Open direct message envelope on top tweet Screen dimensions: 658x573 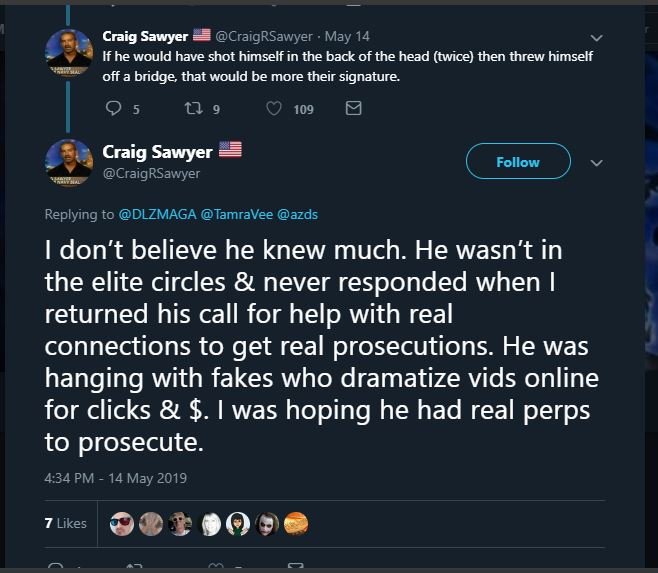click(x=352, y=109)
